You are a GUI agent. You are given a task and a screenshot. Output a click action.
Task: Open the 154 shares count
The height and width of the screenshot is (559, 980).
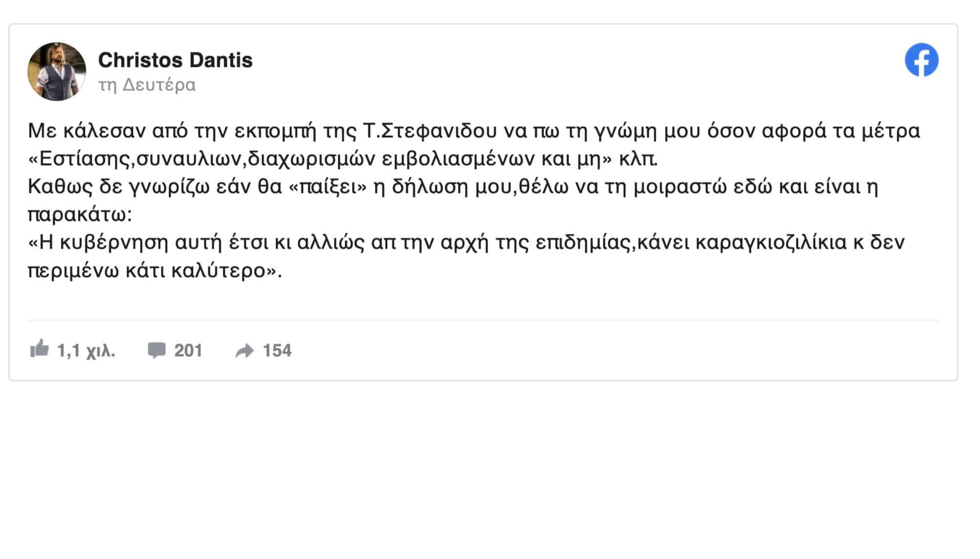[x=277, y=350]
